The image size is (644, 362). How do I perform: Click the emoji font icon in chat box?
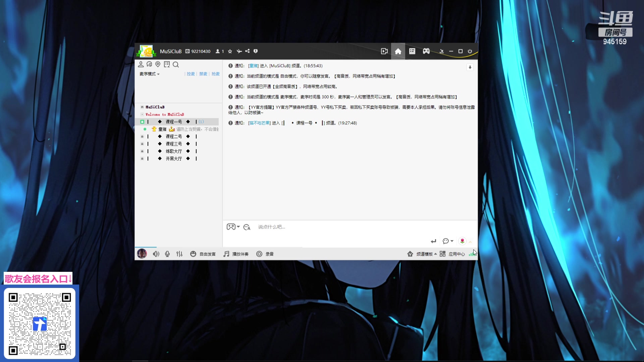(x=247, y=227)
